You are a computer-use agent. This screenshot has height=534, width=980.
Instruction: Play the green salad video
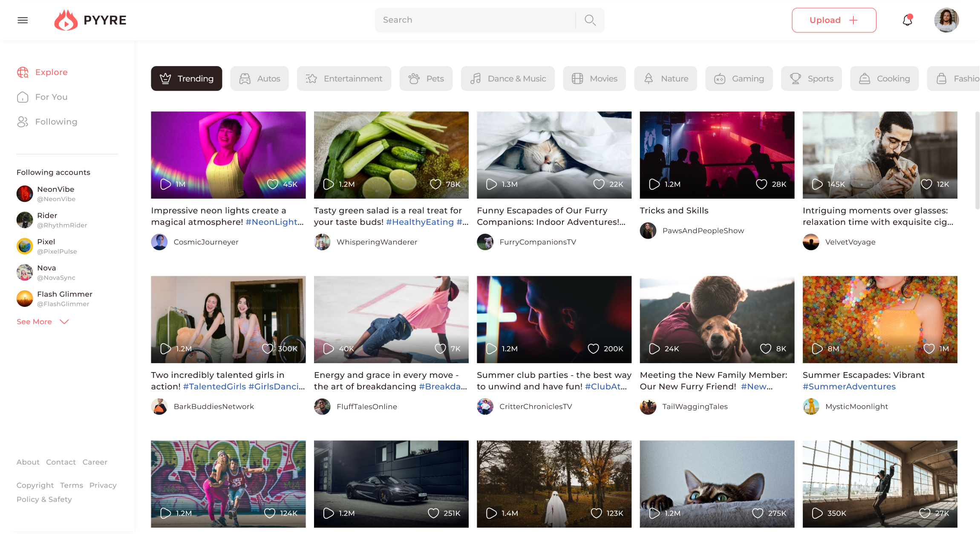coord(329,184)
